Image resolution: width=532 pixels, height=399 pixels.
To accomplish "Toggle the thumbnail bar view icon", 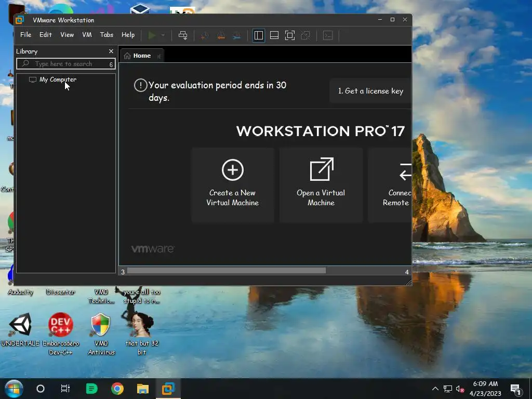I will coord(274,35).
